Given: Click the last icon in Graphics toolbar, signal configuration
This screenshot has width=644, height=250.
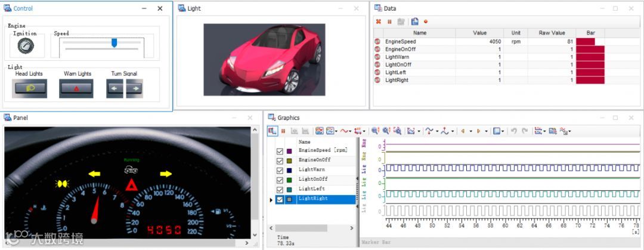Looking at the screenshot, I should [564, 131].
